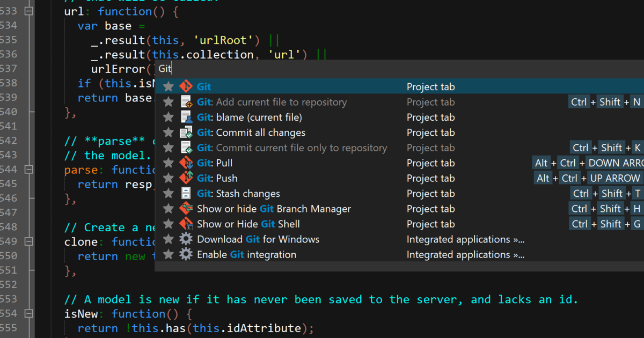Toggle favorite star for Enable Git integration
The image size is (644, 338).
click(x=169, y=254)
